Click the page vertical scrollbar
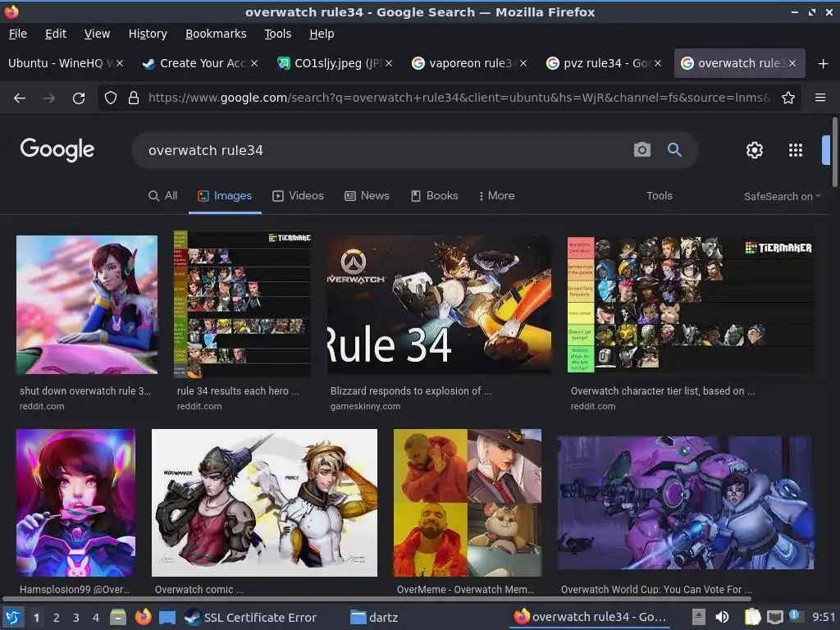Viewport: 840px width, 630px height. [834, 153]
